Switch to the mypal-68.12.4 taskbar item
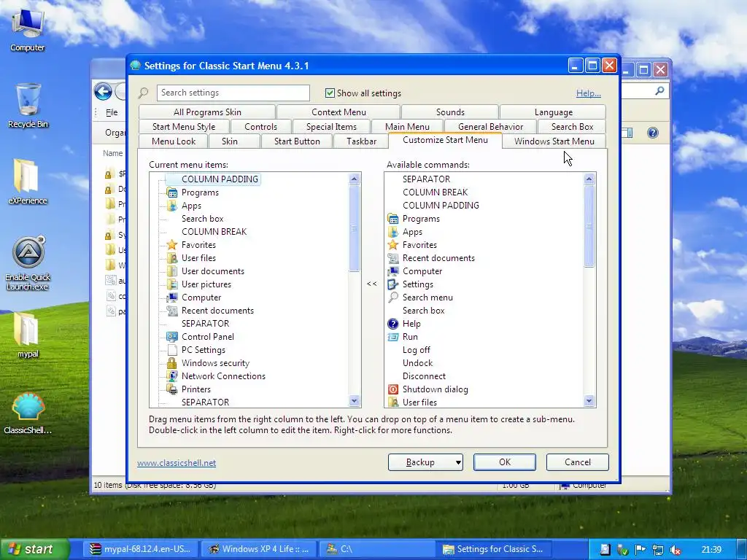This screenshot has height=560, width=747. (x=141, y=549)
